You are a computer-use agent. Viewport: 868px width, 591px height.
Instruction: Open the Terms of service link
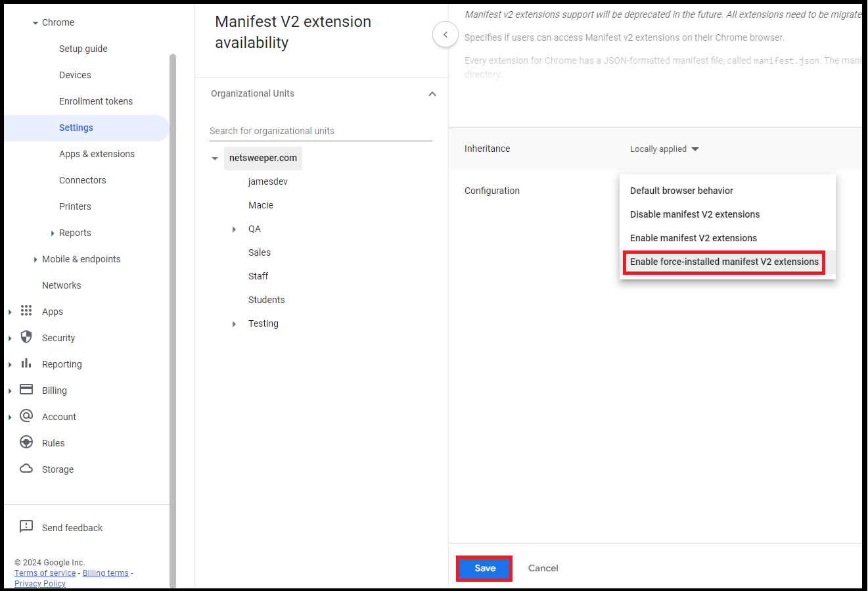point(45,573)
